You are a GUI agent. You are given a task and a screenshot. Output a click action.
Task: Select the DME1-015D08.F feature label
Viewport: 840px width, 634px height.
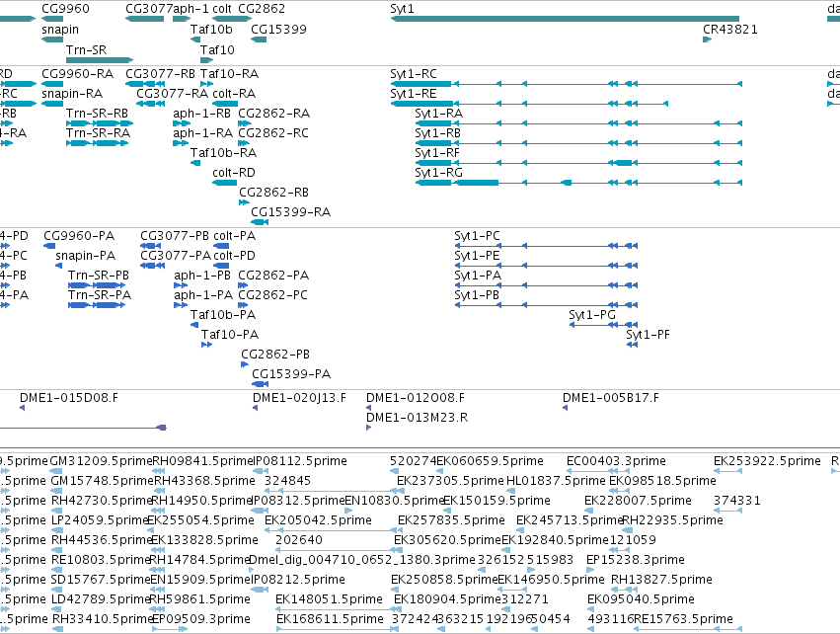pos(69,398)
